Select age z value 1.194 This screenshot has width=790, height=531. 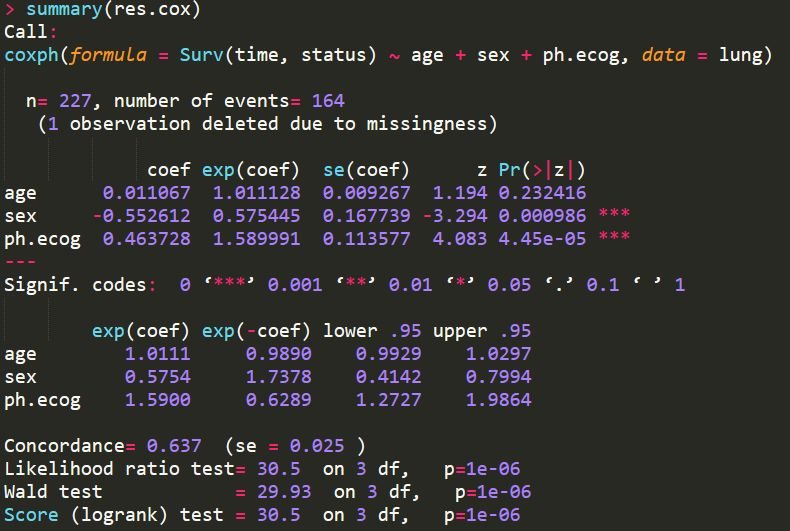coord(460,193)
